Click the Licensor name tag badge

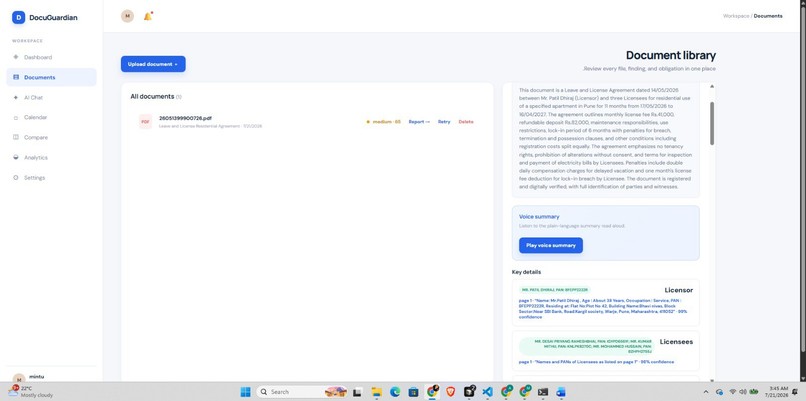pos(555,290)
